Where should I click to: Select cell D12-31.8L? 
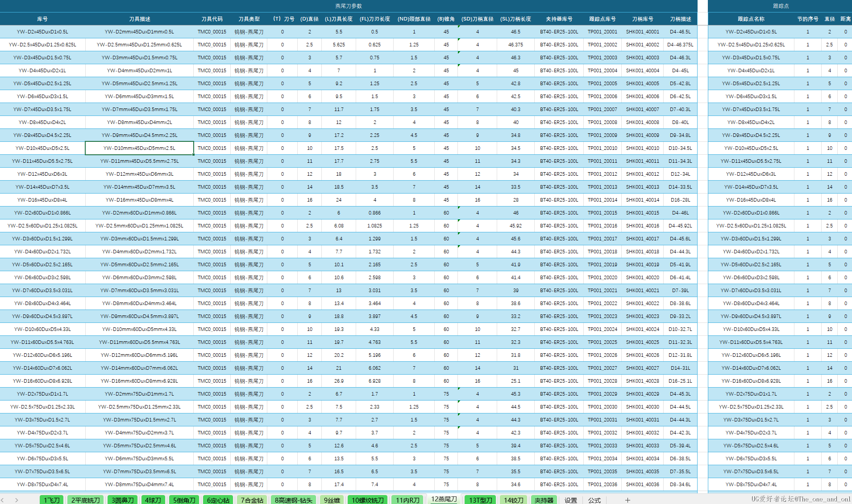point(681,355)
